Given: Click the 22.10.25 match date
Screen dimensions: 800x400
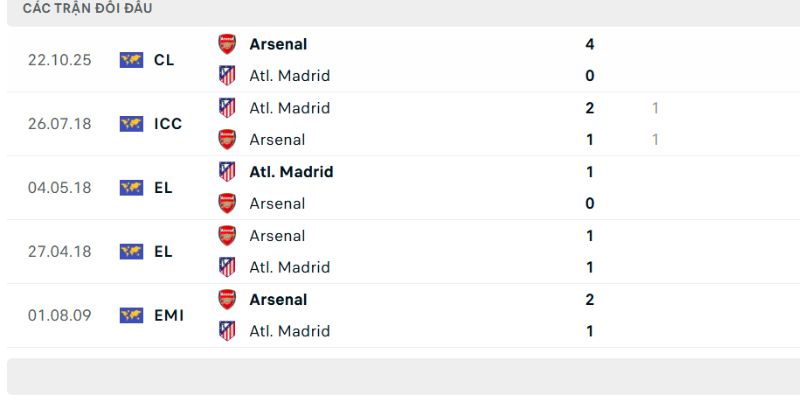Looking at the screenshot, I should [60, 60].
